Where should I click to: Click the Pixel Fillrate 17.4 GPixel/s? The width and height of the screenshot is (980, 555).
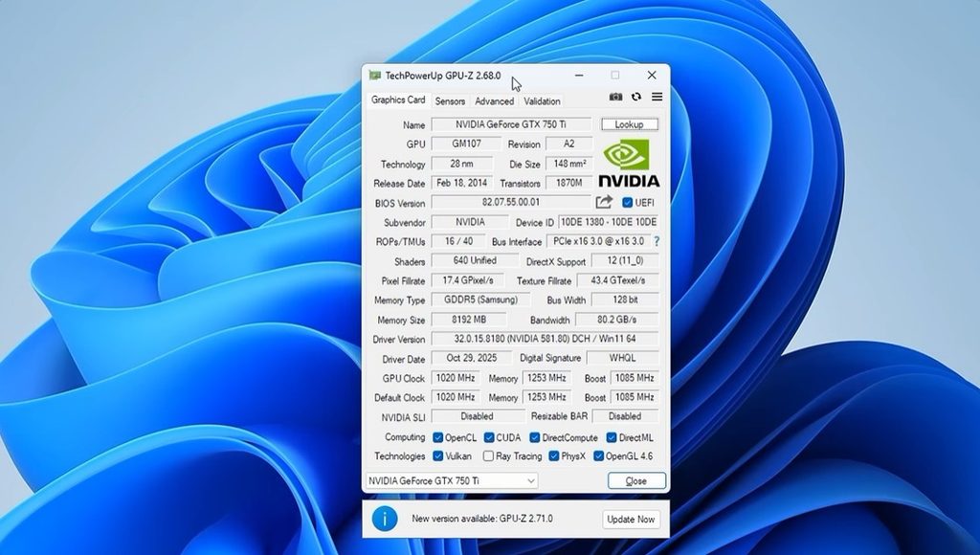coord(467,280)
